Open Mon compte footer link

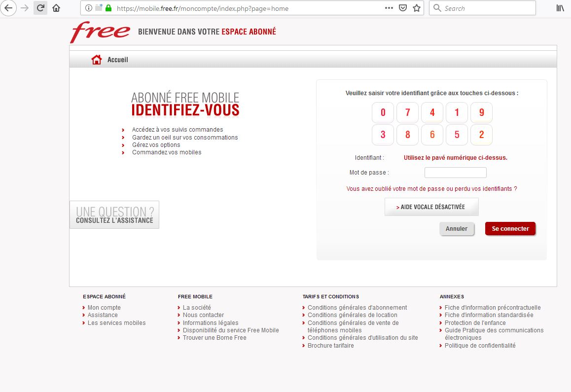104,308
